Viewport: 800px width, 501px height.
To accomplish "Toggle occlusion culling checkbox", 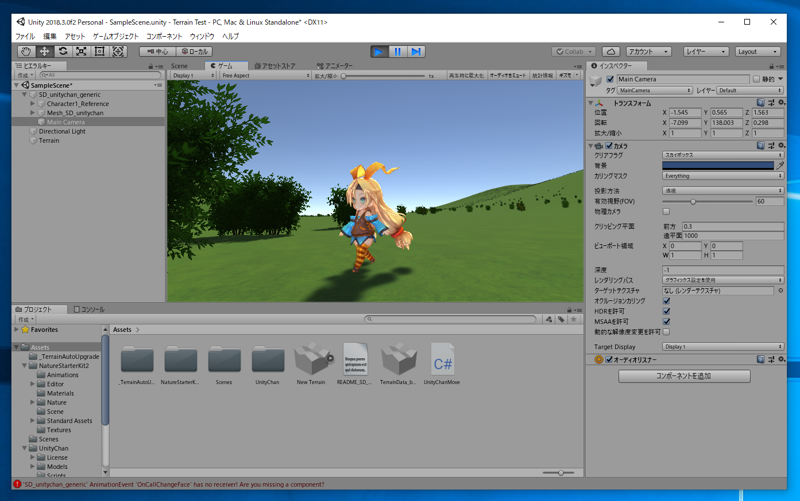I will pyautogui.click(x=666, y=301).
